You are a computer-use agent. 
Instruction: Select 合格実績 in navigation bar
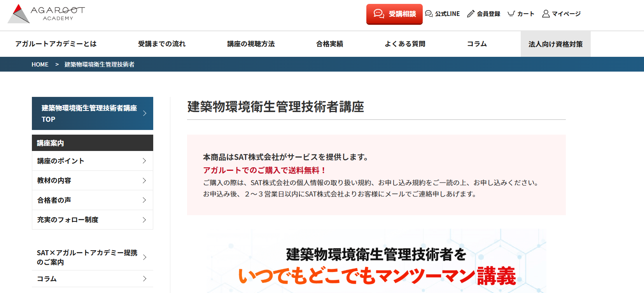pyautogui.click(x=329, y=44)
